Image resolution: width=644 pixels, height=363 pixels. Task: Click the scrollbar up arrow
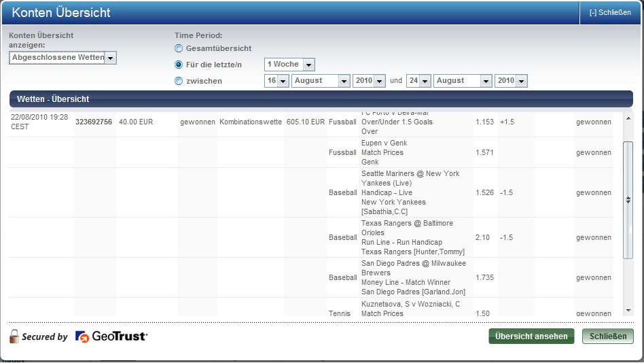(628, 119)
